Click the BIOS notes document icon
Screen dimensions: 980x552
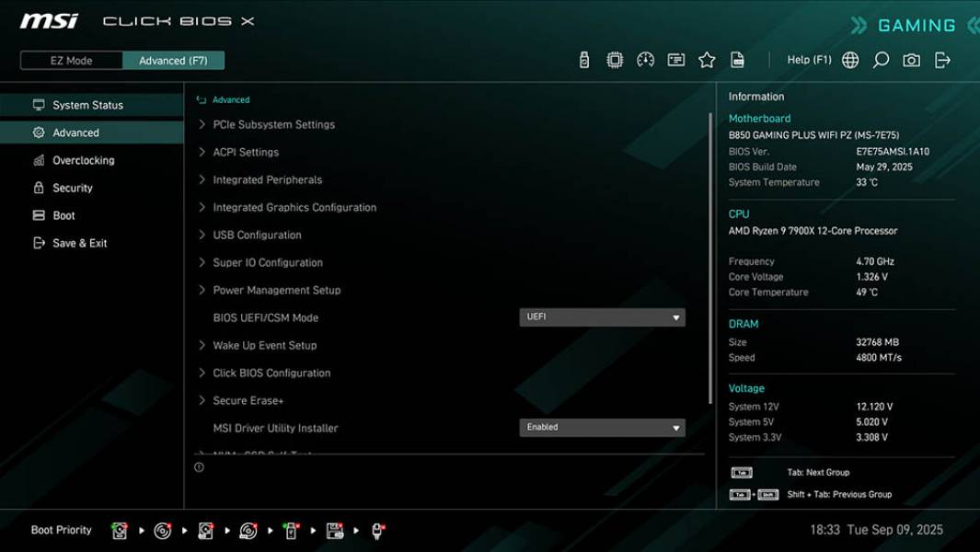(x=737, y=59)
